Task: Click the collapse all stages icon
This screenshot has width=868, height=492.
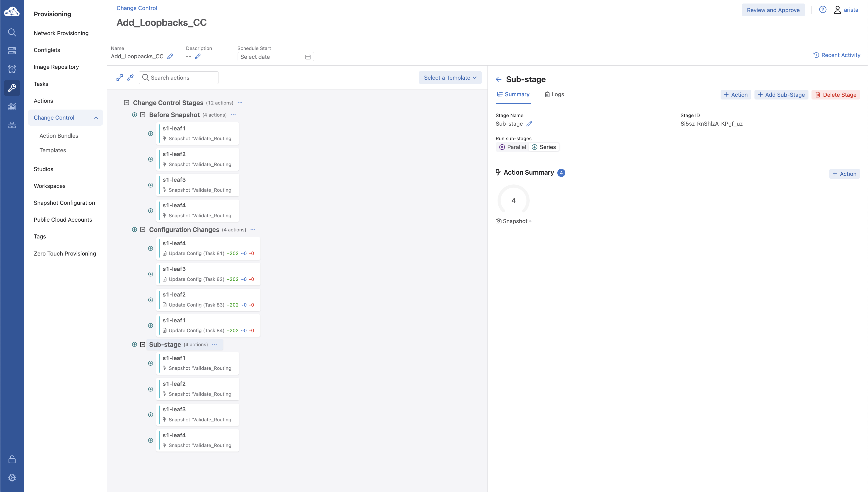Action: pyautogui.click(x=130, y=78)
